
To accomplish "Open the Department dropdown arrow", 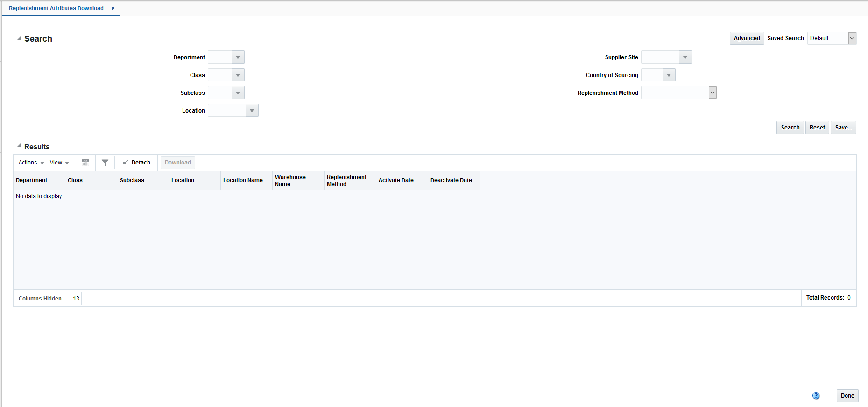I will coord(238,57).
